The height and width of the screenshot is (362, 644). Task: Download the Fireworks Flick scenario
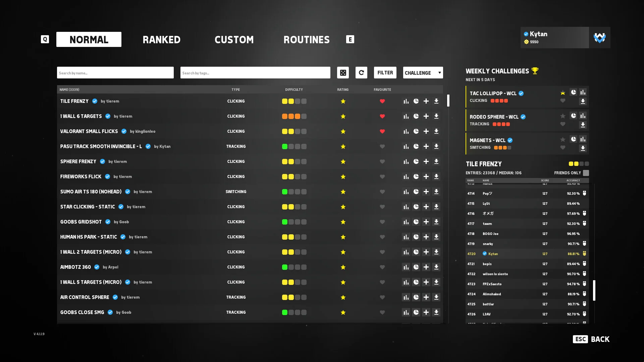pyautogui.click(x=436, y=176)
